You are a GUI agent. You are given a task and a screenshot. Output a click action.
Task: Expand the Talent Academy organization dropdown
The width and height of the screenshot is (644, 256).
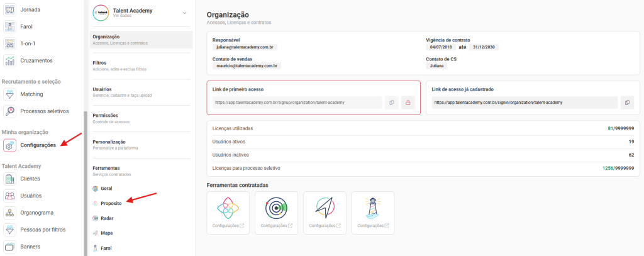coord(184,13)
